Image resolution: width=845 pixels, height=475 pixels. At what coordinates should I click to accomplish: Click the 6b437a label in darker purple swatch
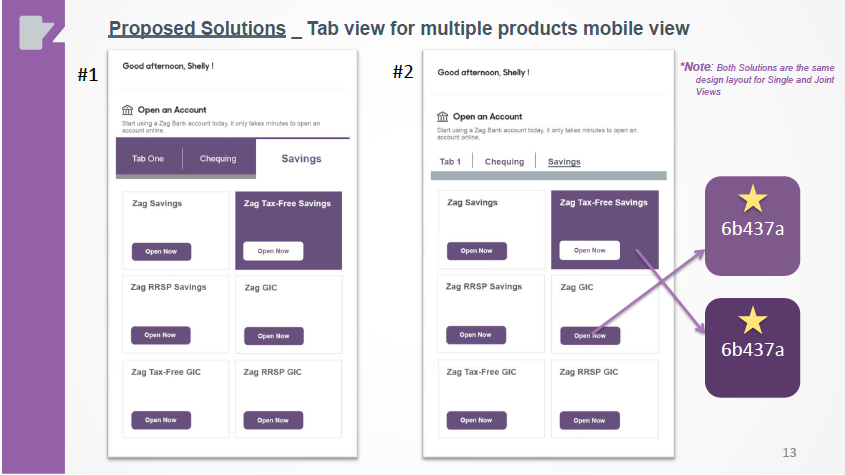point(752,349)
